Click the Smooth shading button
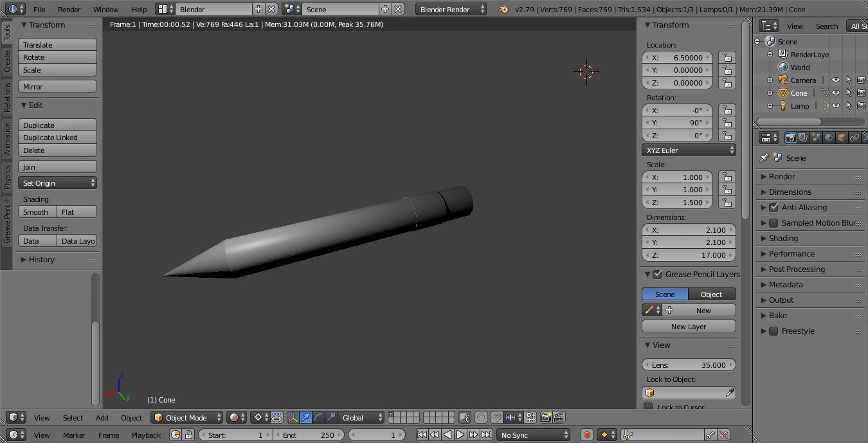868x443 pixels. coord(37,212)
